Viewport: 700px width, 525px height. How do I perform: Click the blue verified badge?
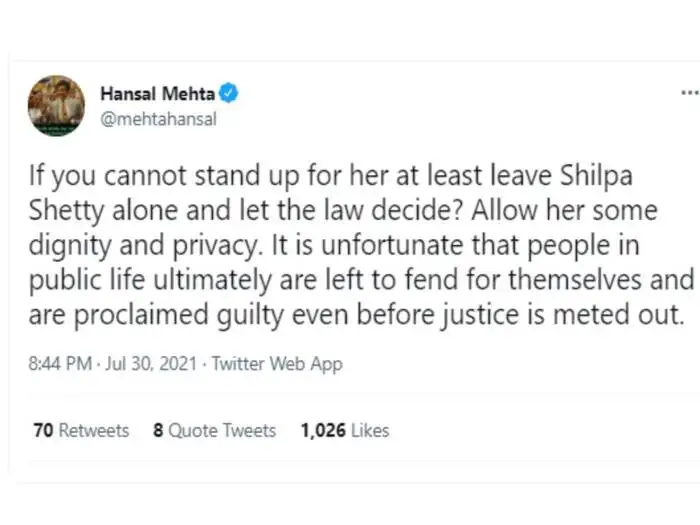[x=229, y=95]
